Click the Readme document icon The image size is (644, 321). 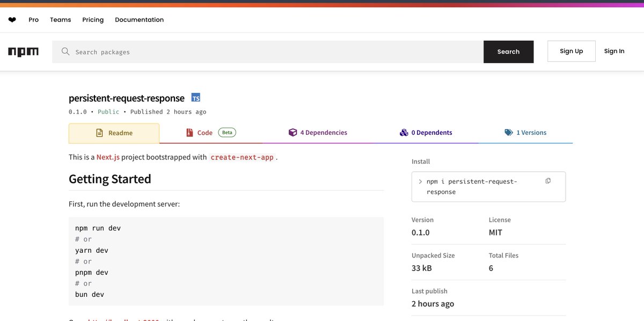point(99,133)
